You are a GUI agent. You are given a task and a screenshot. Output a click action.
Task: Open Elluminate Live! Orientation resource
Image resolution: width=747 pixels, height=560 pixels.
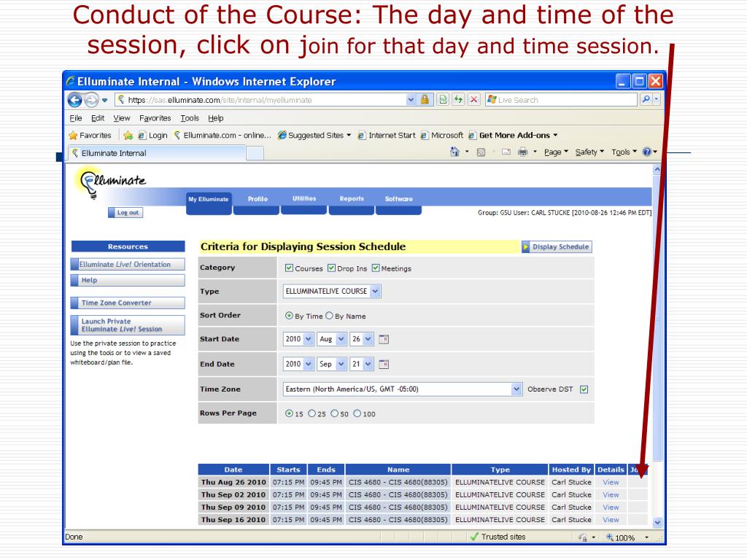(x=128, y=264)
